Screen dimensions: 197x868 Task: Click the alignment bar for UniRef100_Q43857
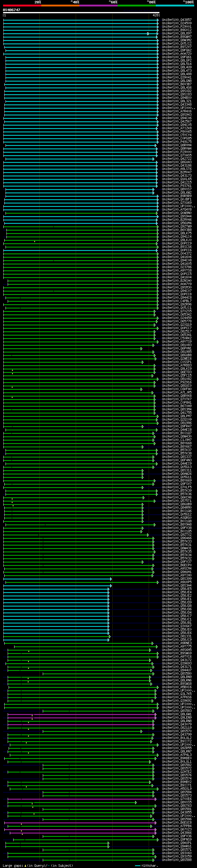point(81,20)
